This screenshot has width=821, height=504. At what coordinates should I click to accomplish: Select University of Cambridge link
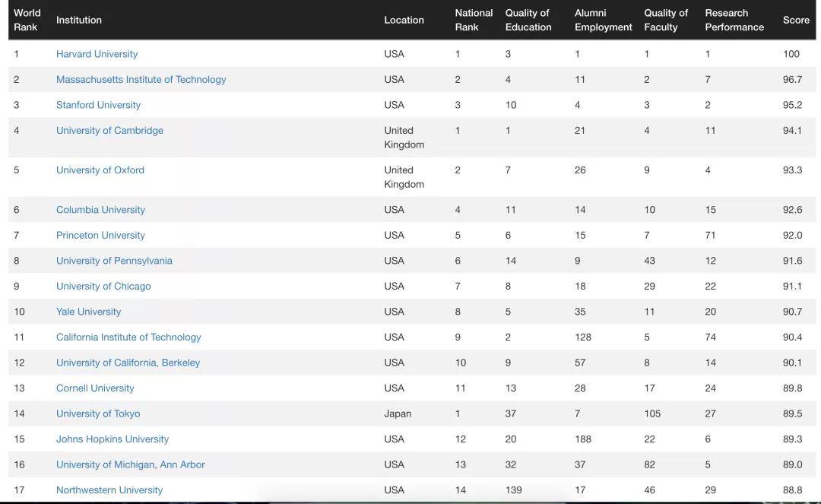tap(109, 131)
